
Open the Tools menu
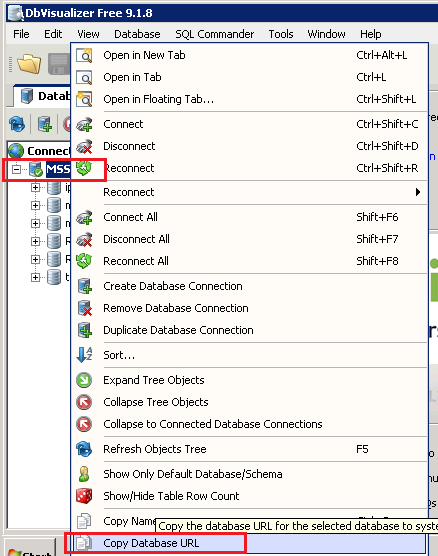tap(281, 34)
